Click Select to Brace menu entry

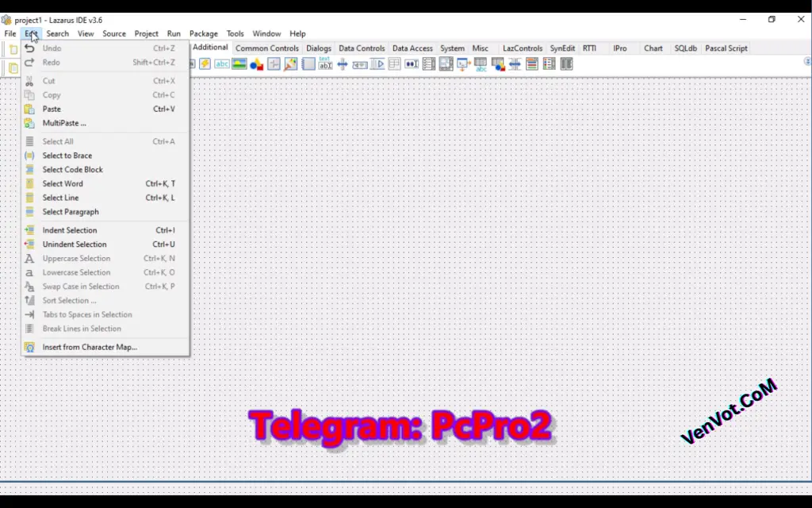point(105,156)
